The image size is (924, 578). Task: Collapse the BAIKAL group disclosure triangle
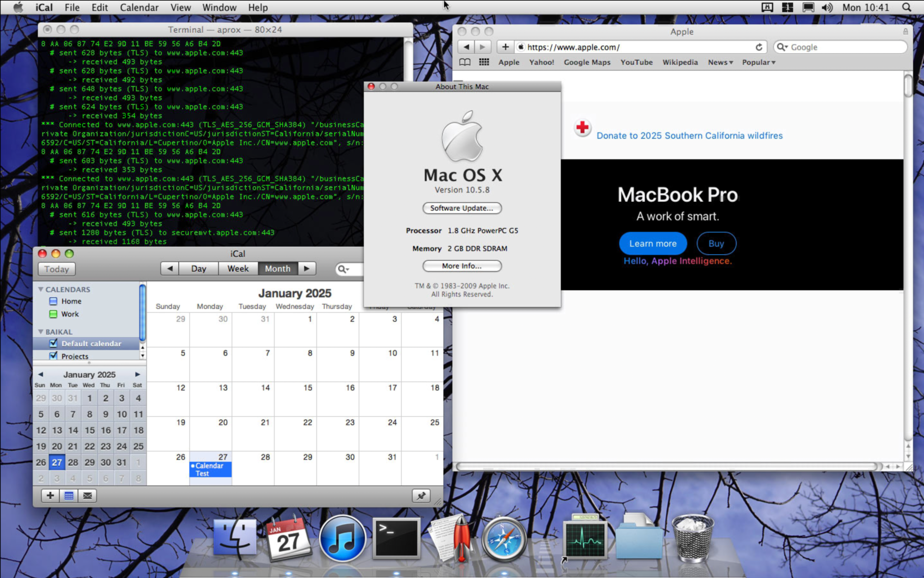click(41, 332)
